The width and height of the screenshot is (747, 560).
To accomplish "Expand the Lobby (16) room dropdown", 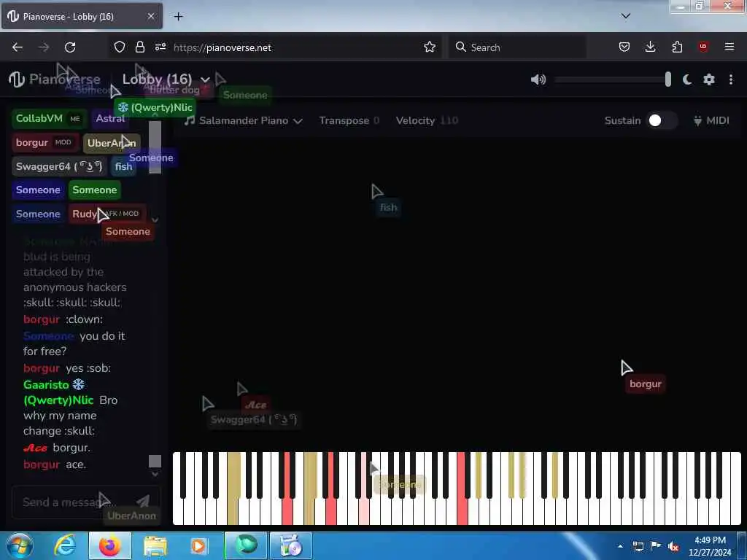I will 205,79.
